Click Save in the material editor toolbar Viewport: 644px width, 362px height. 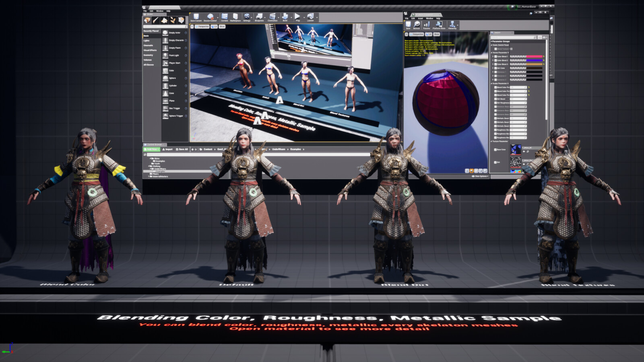[x=408, y=25]
